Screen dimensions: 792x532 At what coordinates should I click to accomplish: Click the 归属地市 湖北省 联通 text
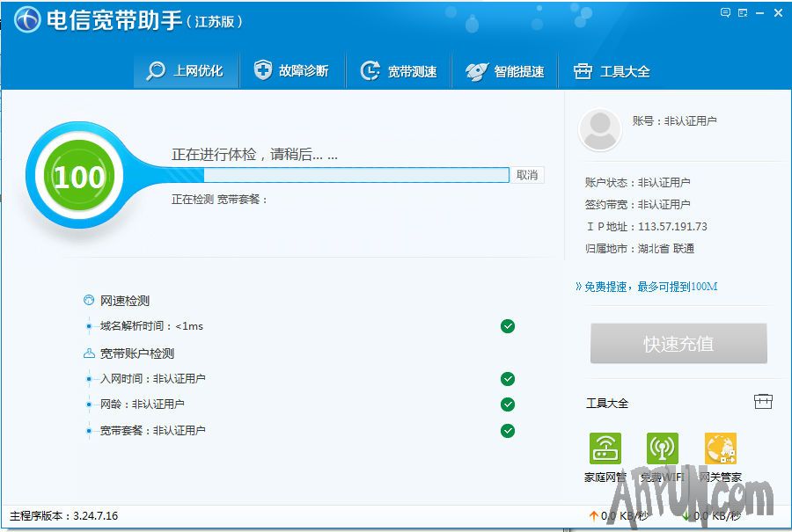[640, 248]
